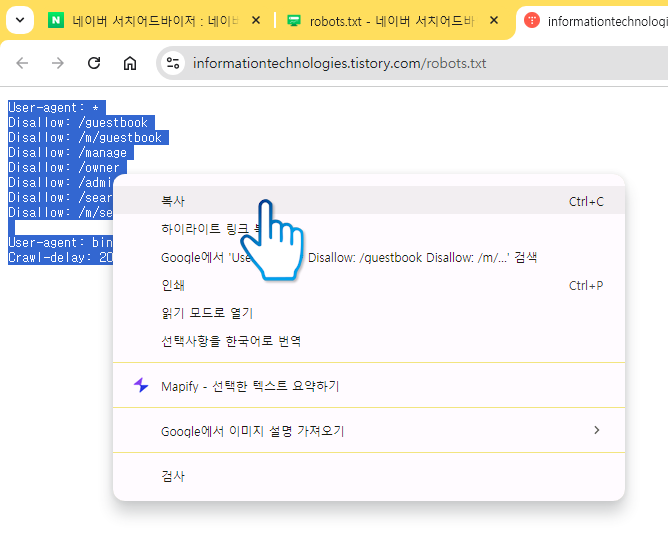Switch to the Naver Search Advisor tab
Image resolution: width=668 pixels, height=547 pixels.
pos(155,20)
